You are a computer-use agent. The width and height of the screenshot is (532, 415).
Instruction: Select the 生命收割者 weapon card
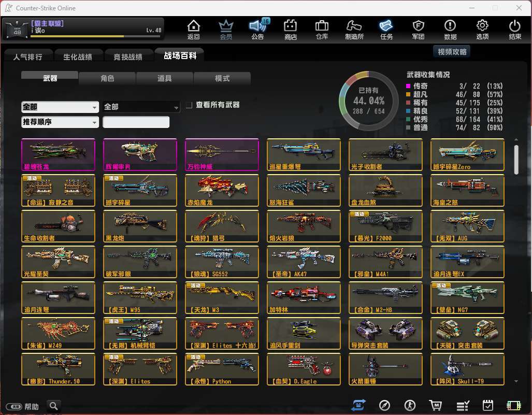point(59,226)
